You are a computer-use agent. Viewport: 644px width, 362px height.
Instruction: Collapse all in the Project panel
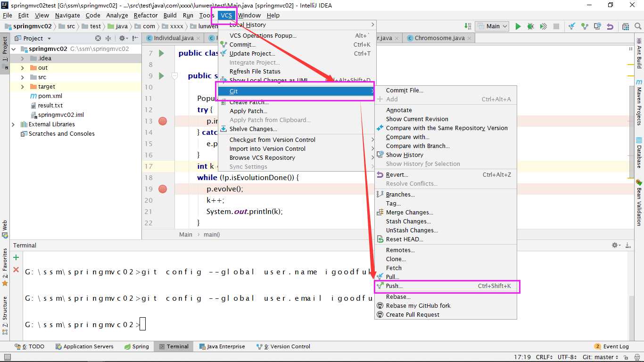tap(108, 38)
